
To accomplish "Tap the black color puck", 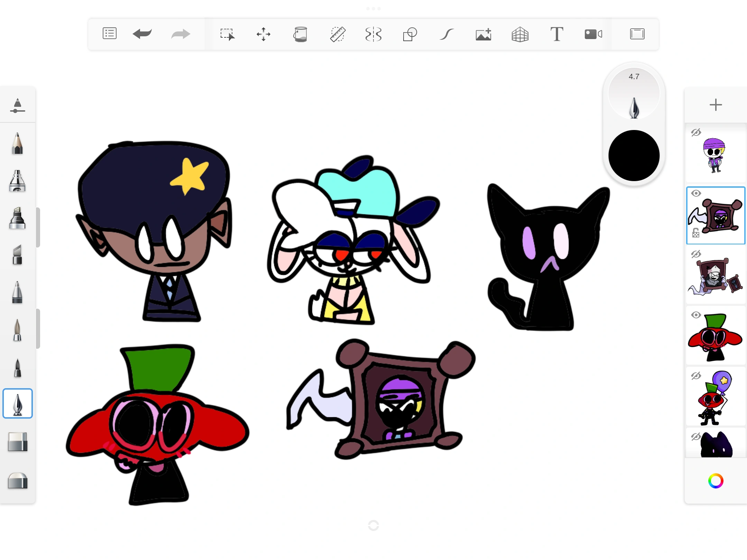I will [634, 156].
